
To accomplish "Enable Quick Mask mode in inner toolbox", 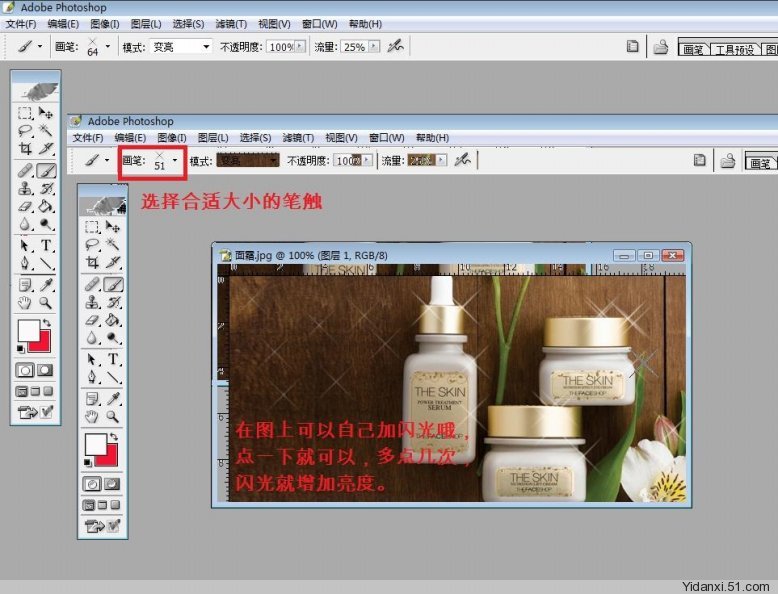I will [x=113, y=484].
